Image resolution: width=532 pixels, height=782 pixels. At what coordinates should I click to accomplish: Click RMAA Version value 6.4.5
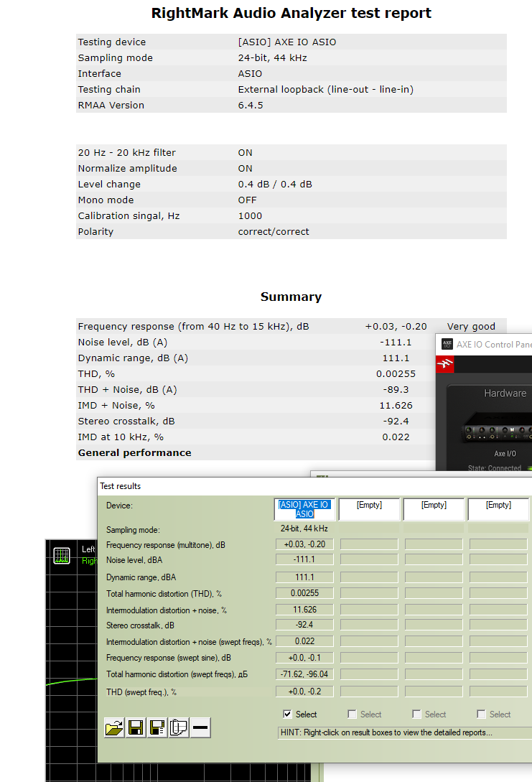coord(251,106)
